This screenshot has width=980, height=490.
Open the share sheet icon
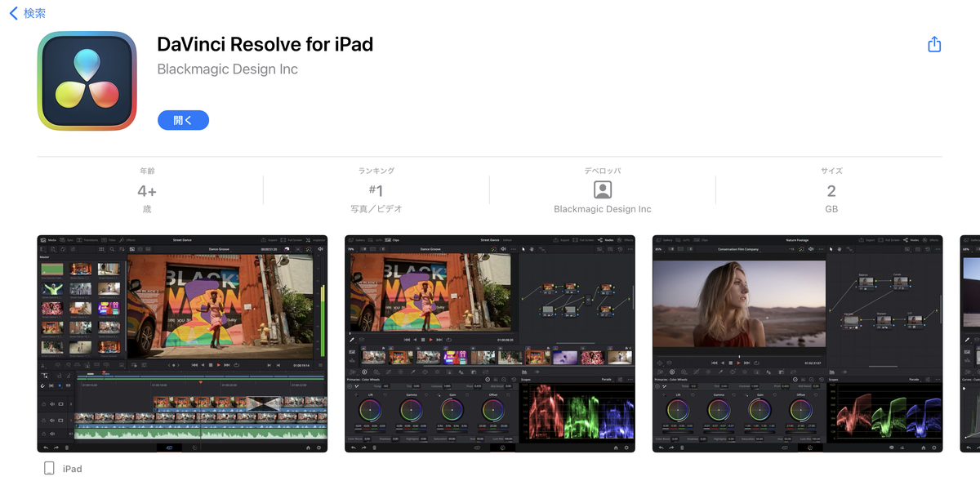[934, 45]
